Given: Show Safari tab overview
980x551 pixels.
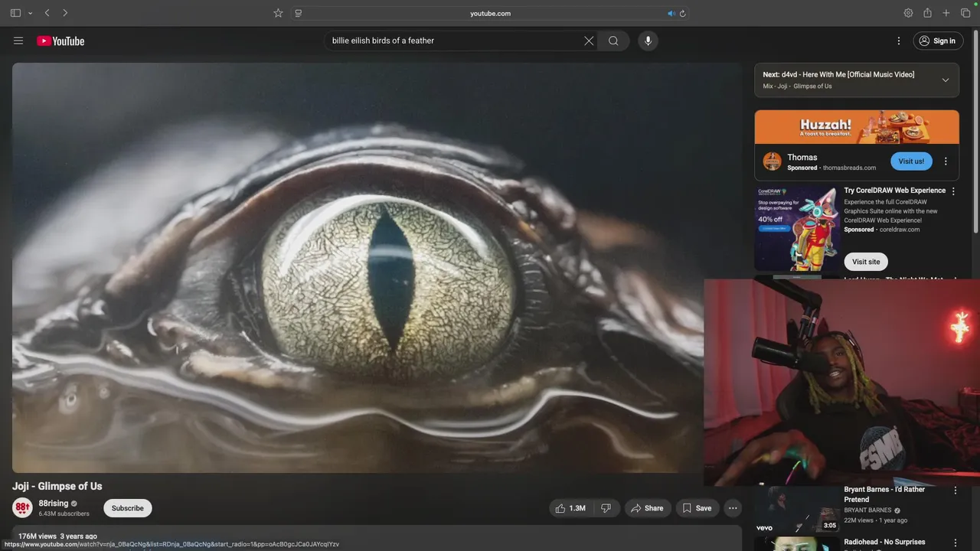Looking at the screenshot, I should pyautogui.click(x=965, y=13).
